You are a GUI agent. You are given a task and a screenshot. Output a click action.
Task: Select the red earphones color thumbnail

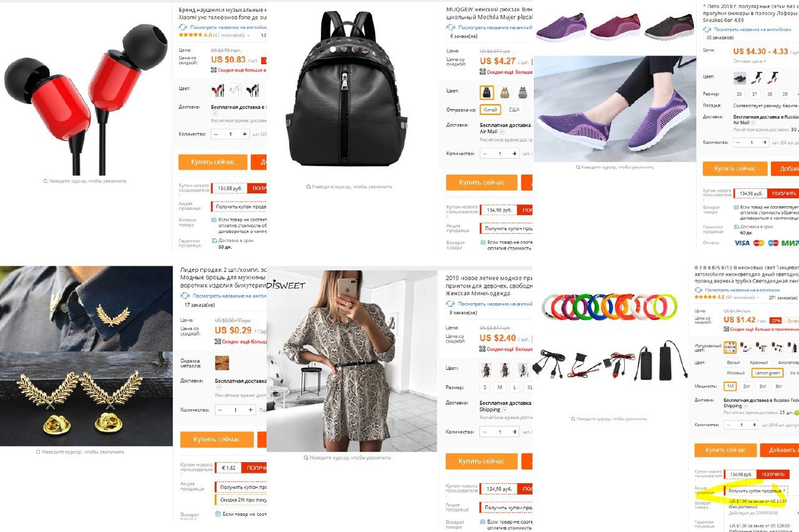pyautogui.click(x=218, y=90)
